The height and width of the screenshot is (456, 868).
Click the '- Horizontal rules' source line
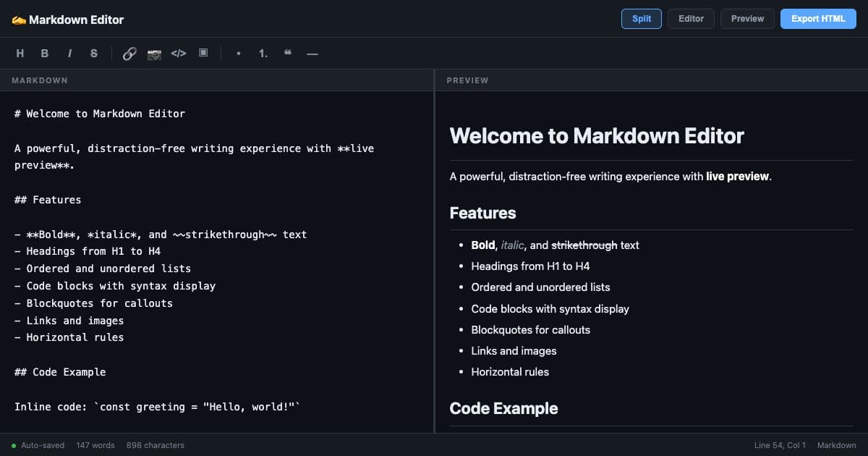pyautogui.click(x=69, y=337)
